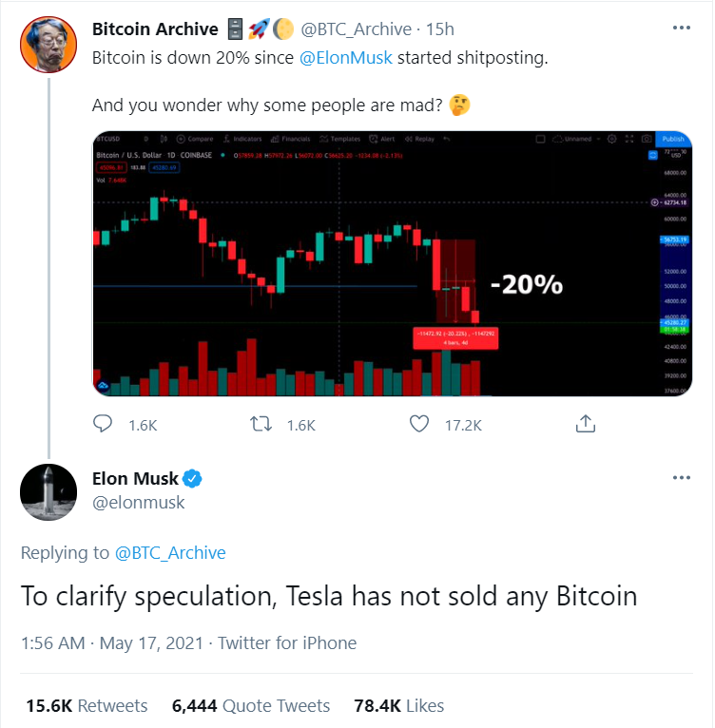The height and width of the screenshot is (728, 715).
Task: Open the @ElonMusk mention link
Action: [346, 57]
